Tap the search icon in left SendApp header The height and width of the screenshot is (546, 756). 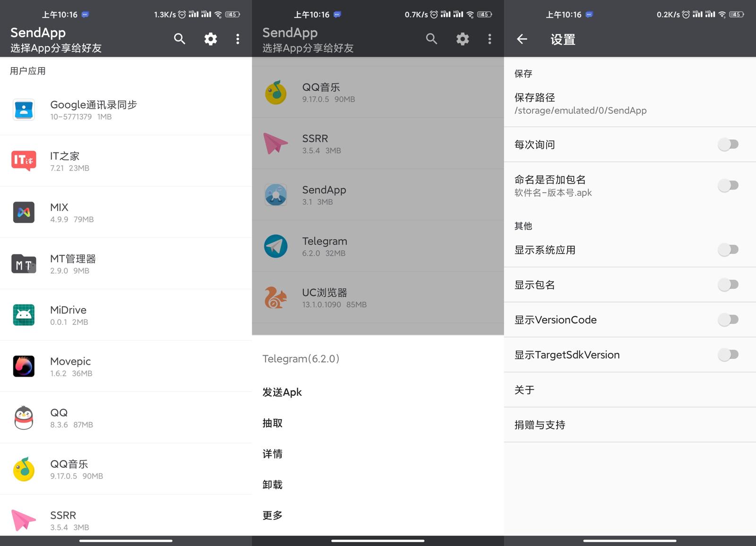pyautogui.click(x=179, y=39)
